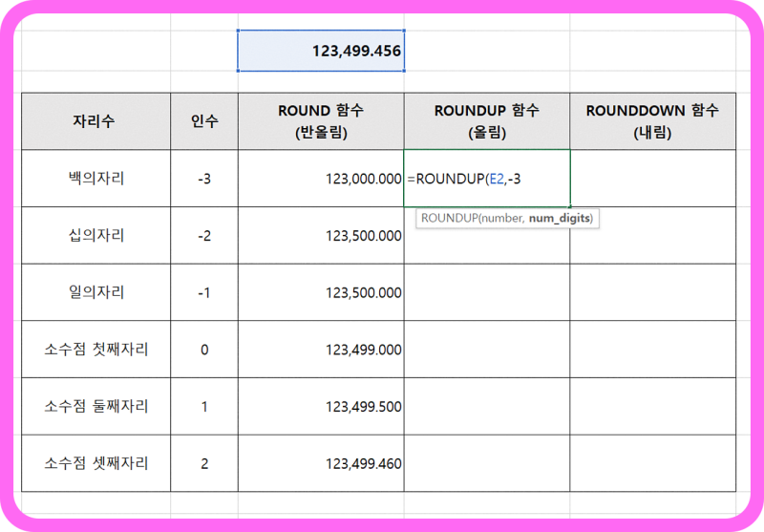The width and height of the screenshot is (764, 532).
Task: Select the 자리수 header cell
Action: [96, 121]
